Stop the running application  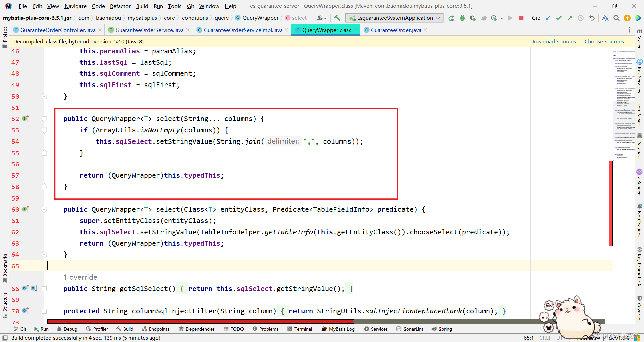(x=521, y=18)
